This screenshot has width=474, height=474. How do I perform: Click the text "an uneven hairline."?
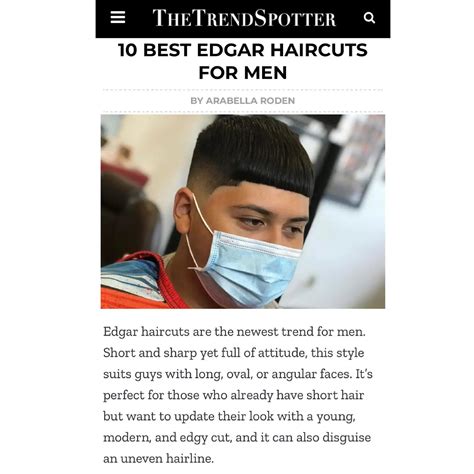[158, 459]
